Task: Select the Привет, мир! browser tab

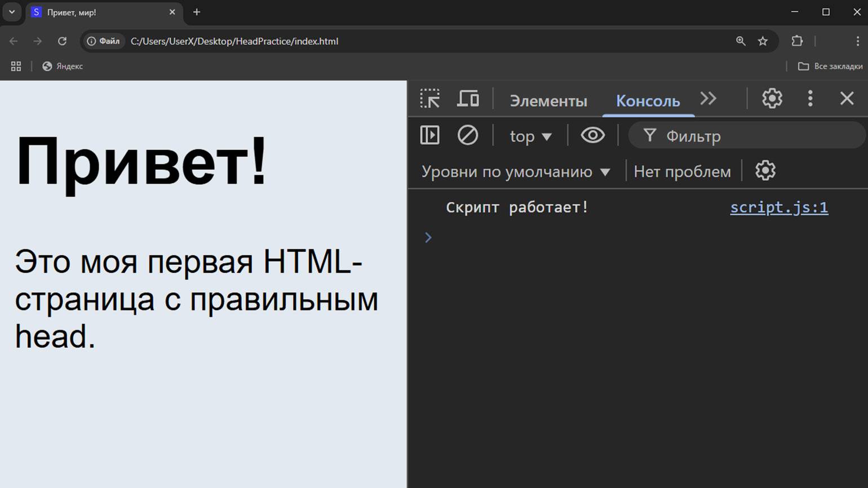Action: 104,12
